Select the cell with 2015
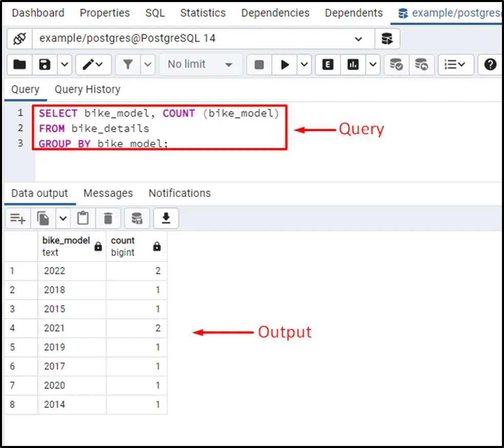Screen dimensions: 504x448 [x=72, y=309]
